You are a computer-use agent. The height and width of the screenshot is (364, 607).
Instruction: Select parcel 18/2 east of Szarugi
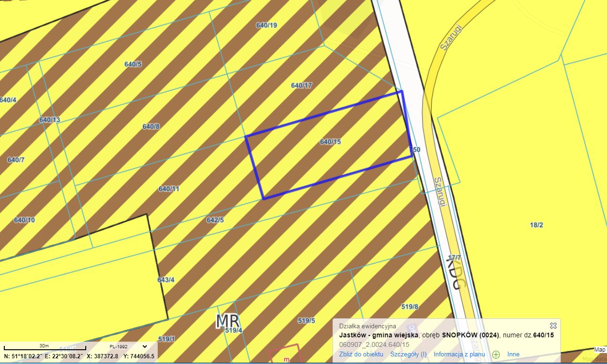pos(536,225)
